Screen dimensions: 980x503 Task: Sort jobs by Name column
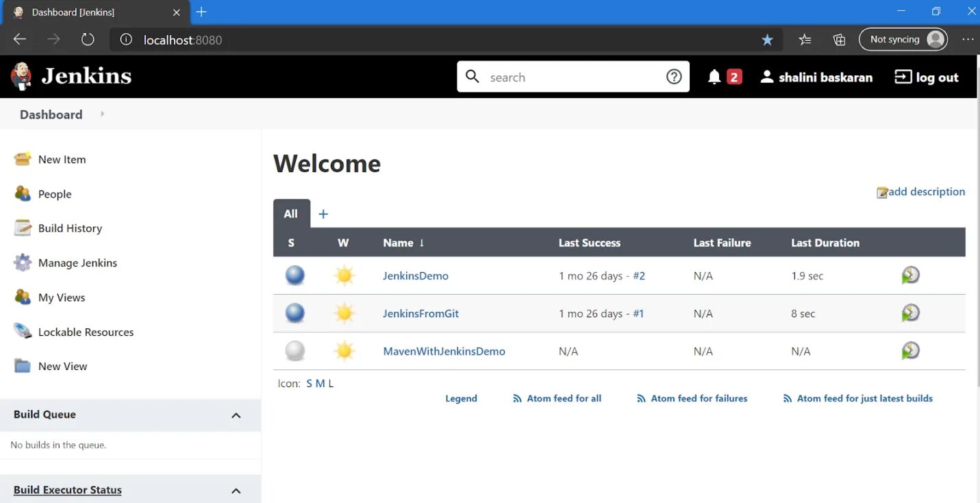[403, 243]
